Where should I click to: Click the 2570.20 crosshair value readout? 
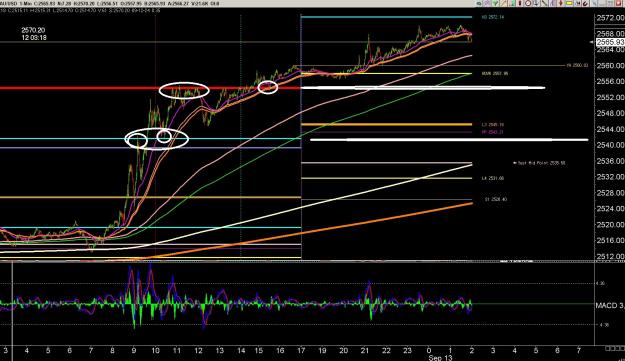[33, 30]
